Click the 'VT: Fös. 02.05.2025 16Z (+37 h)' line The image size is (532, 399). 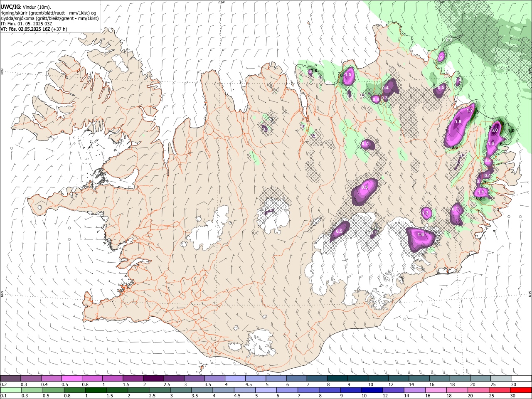point(34,29)
